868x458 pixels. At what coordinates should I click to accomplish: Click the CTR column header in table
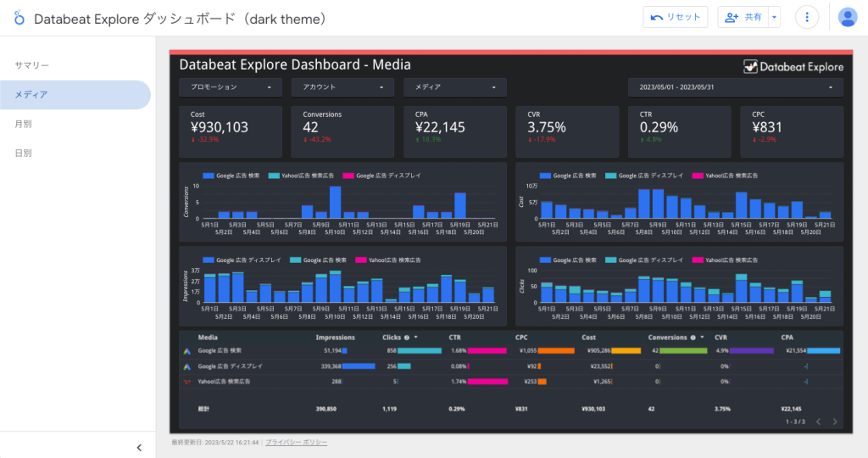point(454,338)
